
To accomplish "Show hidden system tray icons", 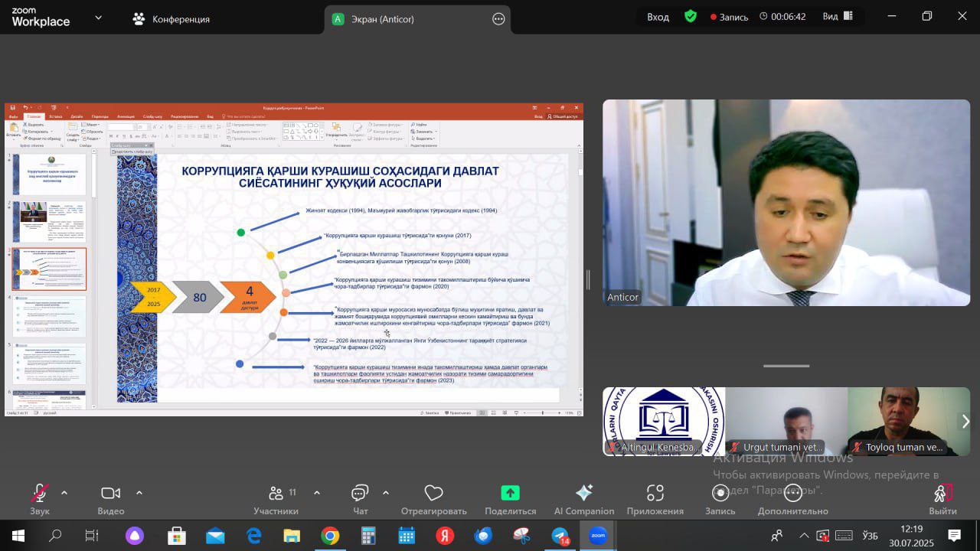I will click(804, 536).
